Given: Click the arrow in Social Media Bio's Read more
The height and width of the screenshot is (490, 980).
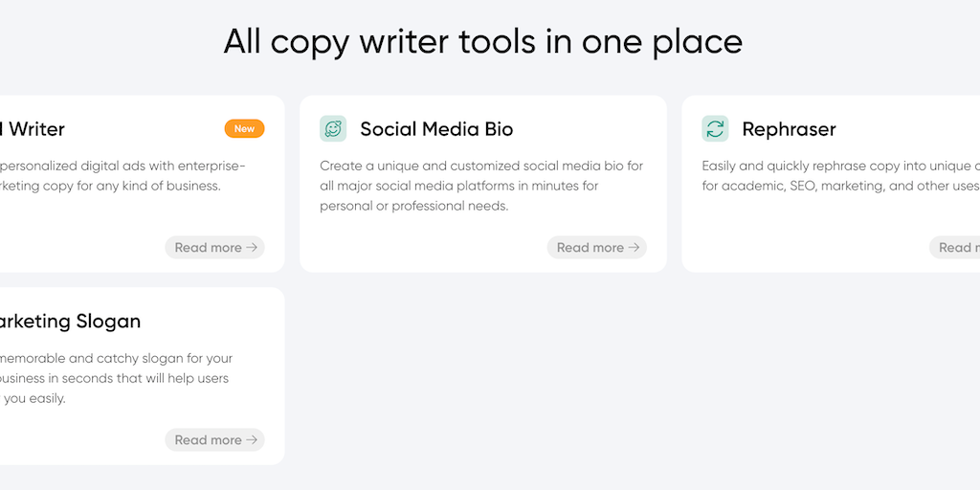Looking at the screenshot, I should pos(634,248).
